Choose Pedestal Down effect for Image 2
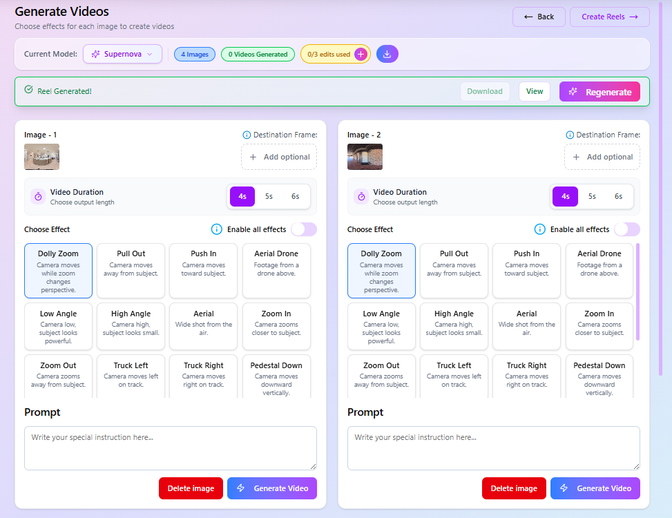Viewport: 672px width, 518px height. click(x=600, y=376)
